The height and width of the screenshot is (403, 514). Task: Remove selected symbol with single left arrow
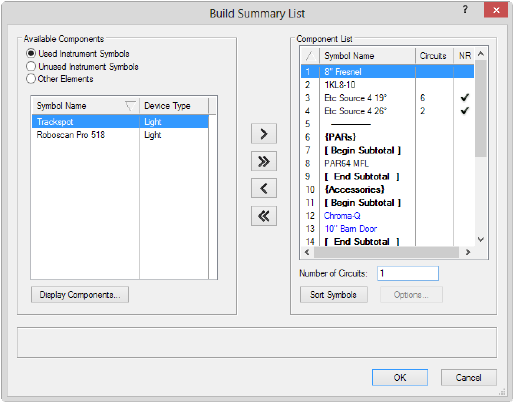264,189
